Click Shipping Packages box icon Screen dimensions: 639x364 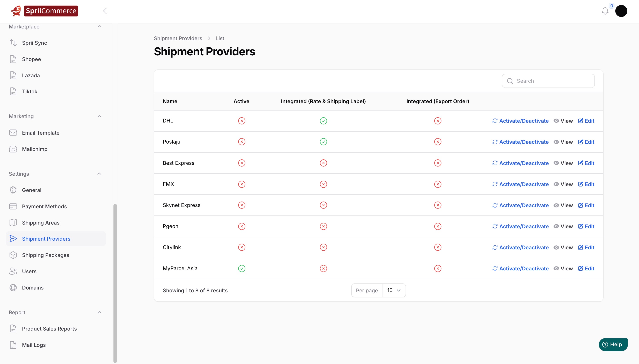13,255
